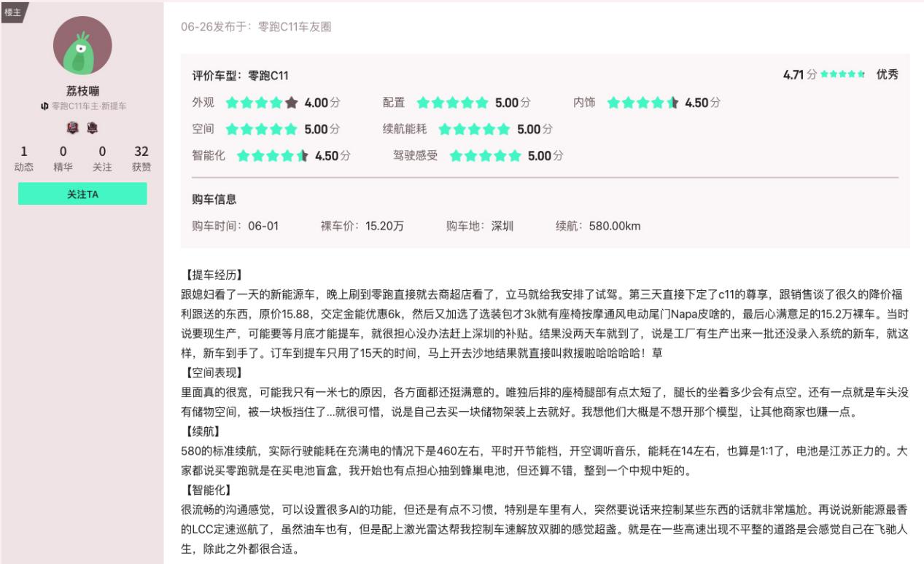The image size is (924, 564).
Task: Click the 裸车价：15.20万 entry
Action: pos(362,226)
